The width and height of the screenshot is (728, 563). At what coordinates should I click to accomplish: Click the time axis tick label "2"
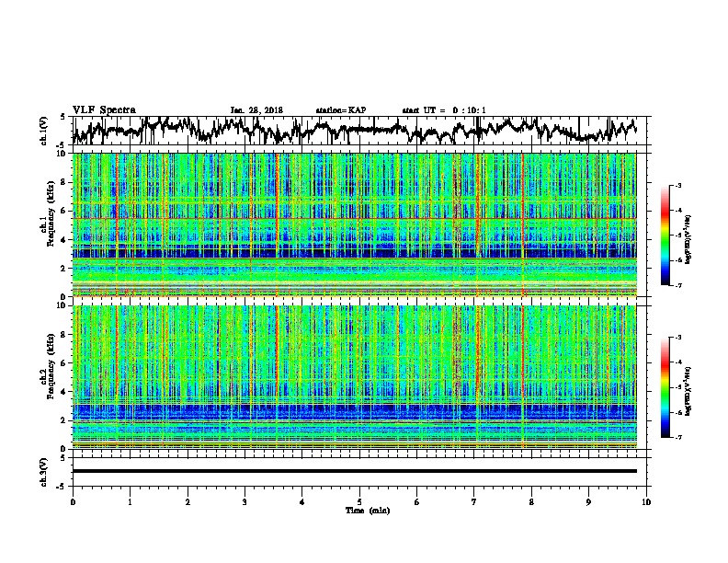tap(188, 502)
